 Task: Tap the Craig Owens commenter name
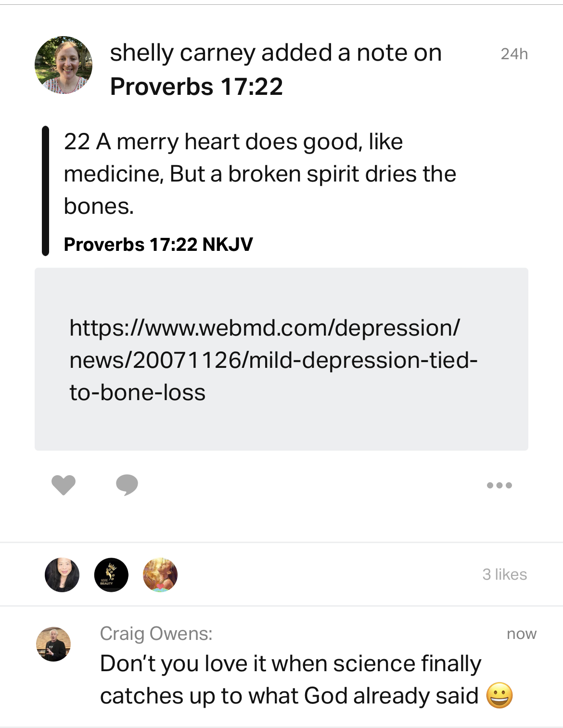(x=156, y=634)
